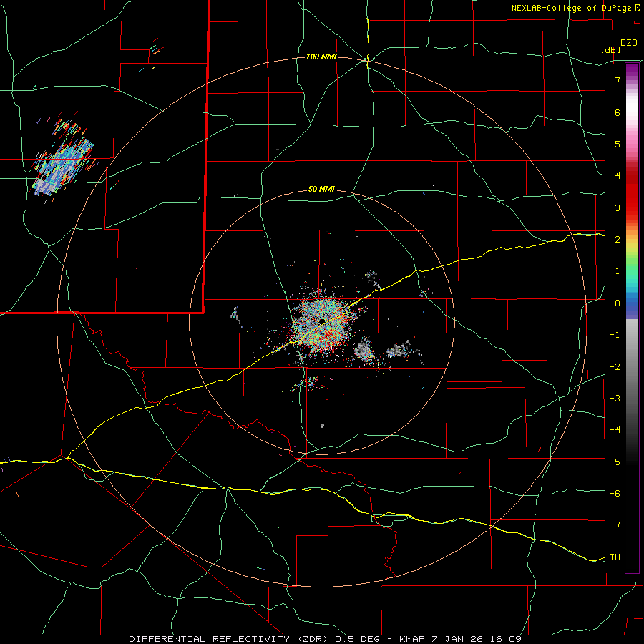
Task: Click the color scale value 7
Action: pyautogui.click(x=618, y=80)
